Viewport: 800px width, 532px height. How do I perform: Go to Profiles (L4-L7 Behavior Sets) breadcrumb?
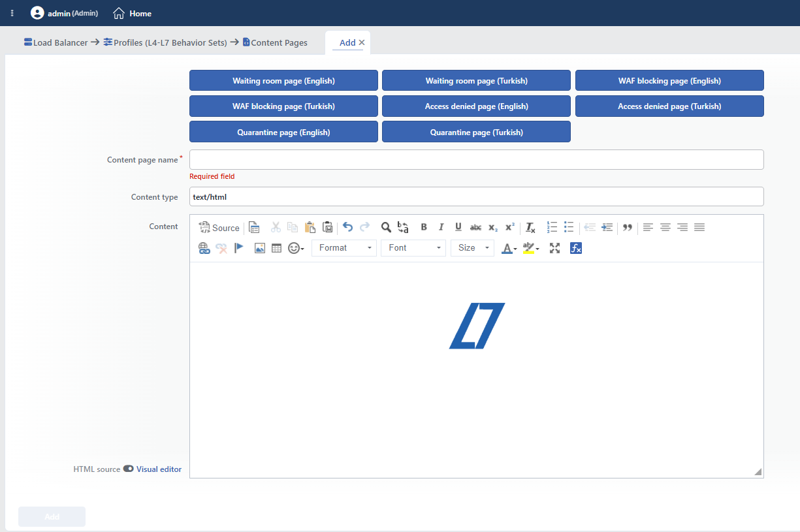pos(165,42)
